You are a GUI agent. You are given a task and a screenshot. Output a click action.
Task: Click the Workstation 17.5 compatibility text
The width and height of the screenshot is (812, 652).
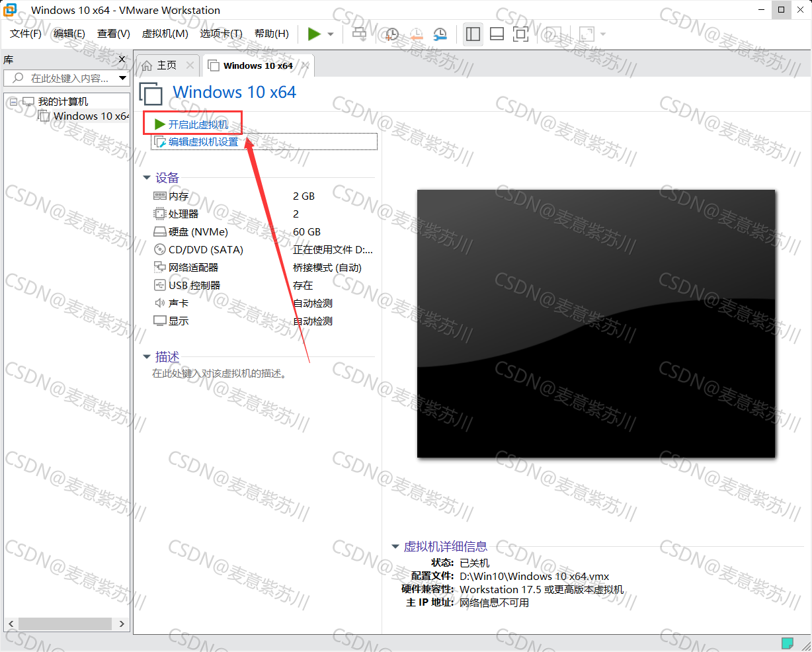[x=542, y=590]
